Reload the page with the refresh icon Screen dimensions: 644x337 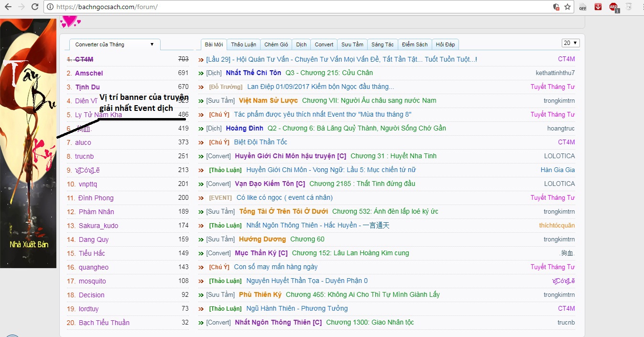pyautogui.click(x=34, y=7)
